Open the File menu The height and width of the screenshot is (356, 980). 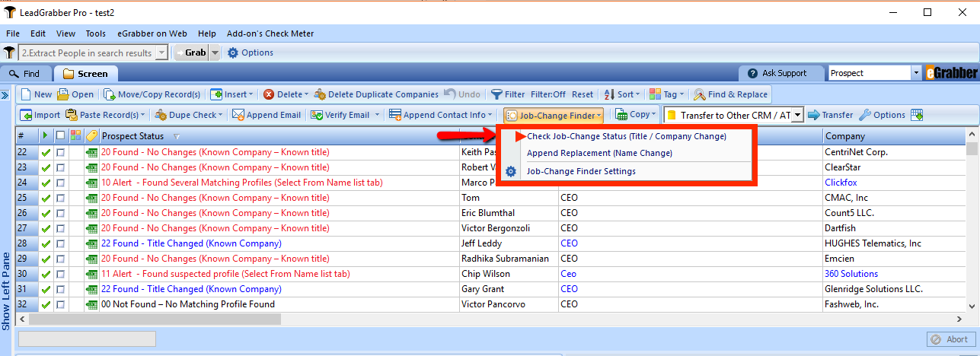point(13,33)
